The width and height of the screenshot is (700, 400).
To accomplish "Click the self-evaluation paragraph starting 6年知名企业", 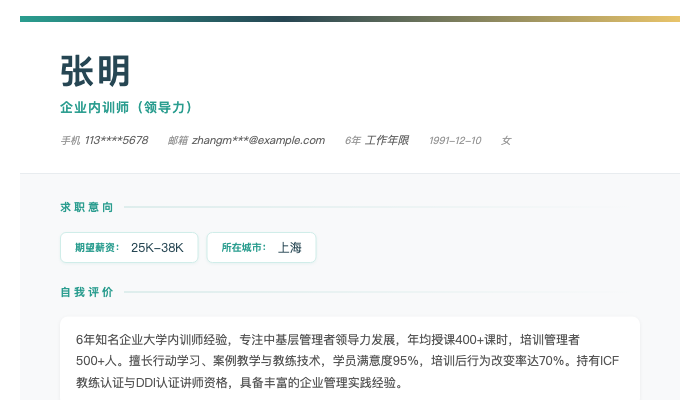I will (x=347, y=361).
